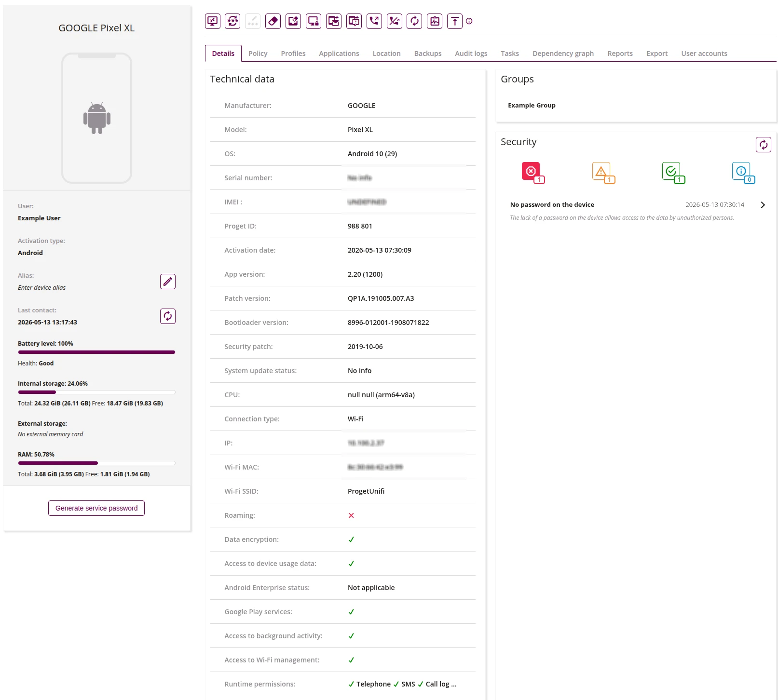Screen dimensions: 778x700
Task: Click the upload arrow toolbar icon
Action: [x=455, y=21]
